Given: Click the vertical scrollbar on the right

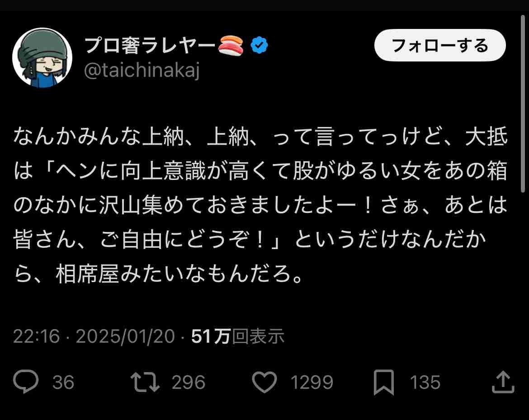Looking at the screenshot, I should click(523, 104).
